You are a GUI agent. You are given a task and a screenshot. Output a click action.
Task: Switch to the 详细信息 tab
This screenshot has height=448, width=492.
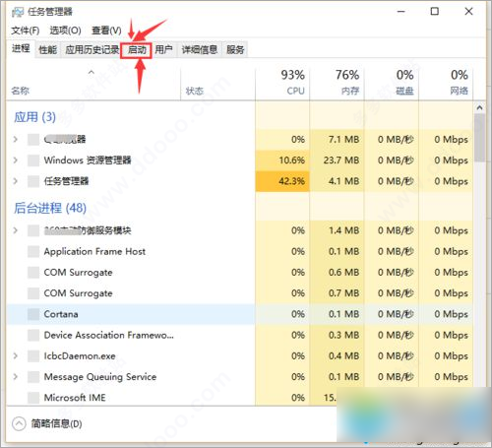[200, 50]
